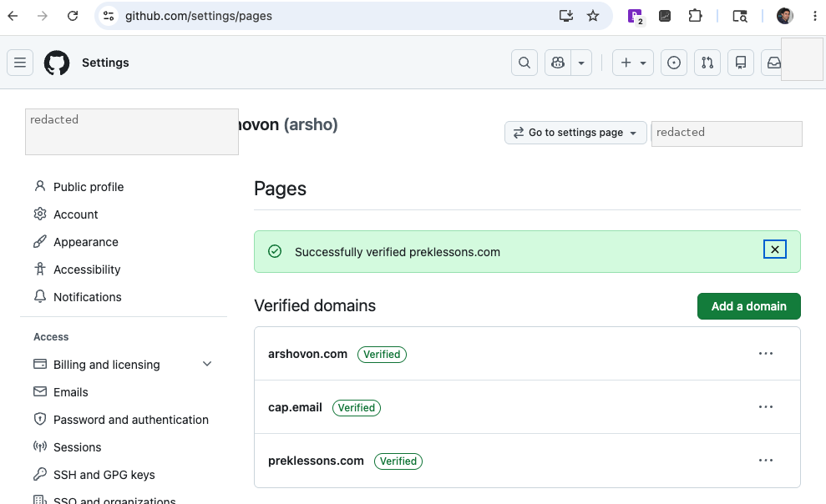Open the notifications inbox icon
Screen dimensions: 826x504
773,63
